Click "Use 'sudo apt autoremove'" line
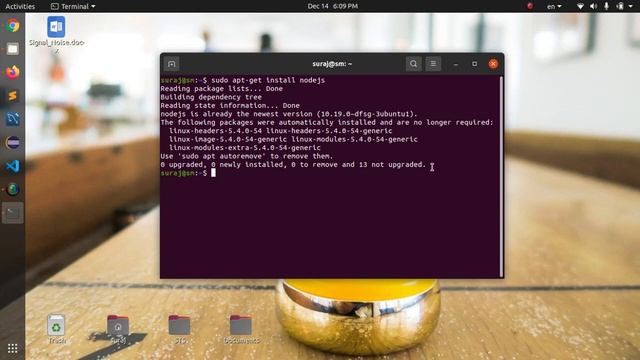Viewport: 640px width, 360px height. point(247,156)
